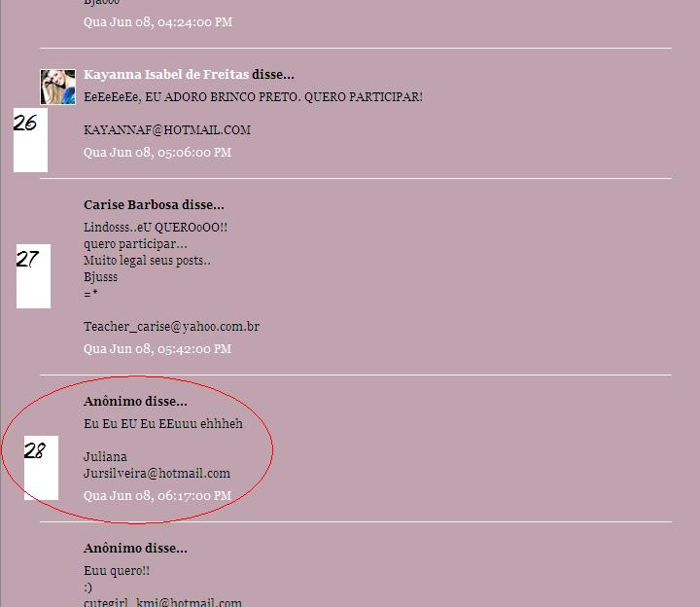Viewport: 700px width, 607px height.
Task: Click email KAYANNAF@HOTMAIL.COM text
Action: point(167,130)
